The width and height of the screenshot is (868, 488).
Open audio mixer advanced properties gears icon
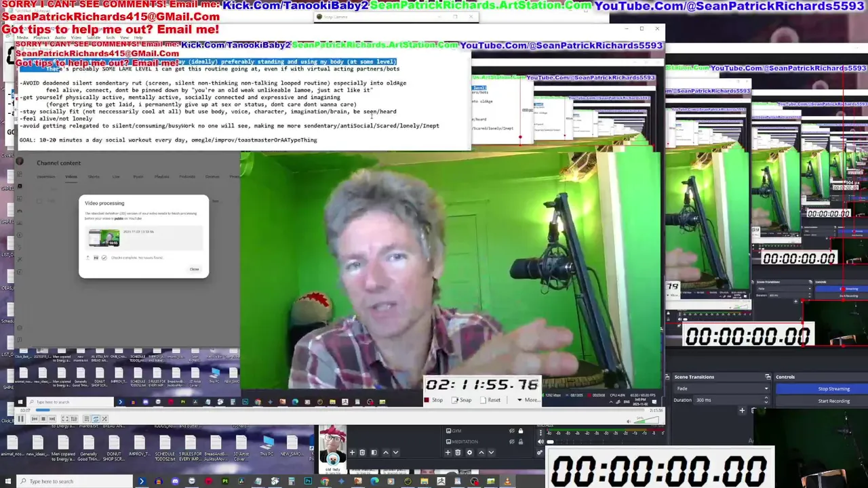pyautogui.click(x=540, y=452)
